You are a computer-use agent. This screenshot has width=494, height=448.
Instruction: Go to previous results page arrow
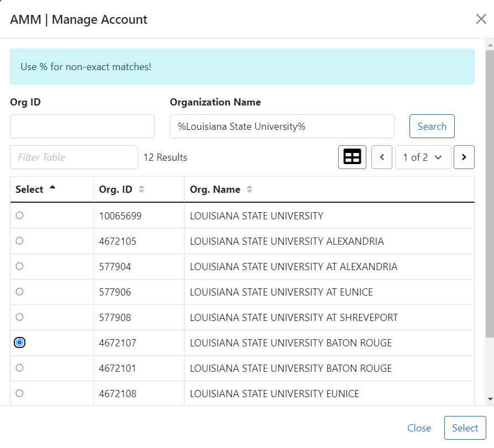pos(381,157)
